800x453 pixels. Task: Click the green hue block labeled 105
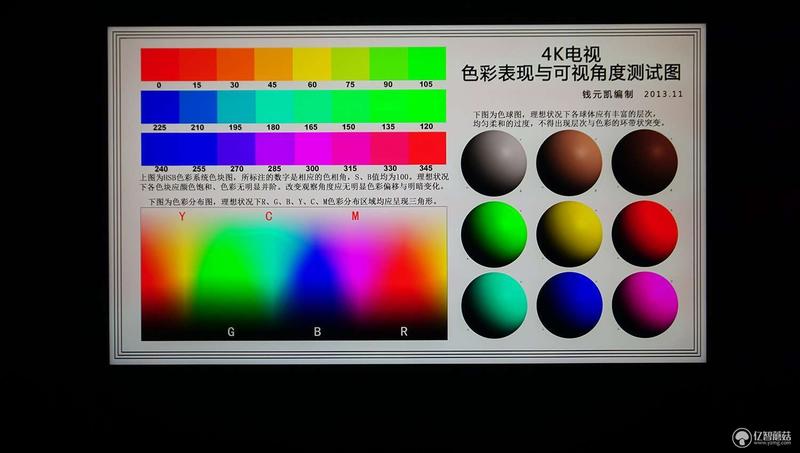point(427,63)
